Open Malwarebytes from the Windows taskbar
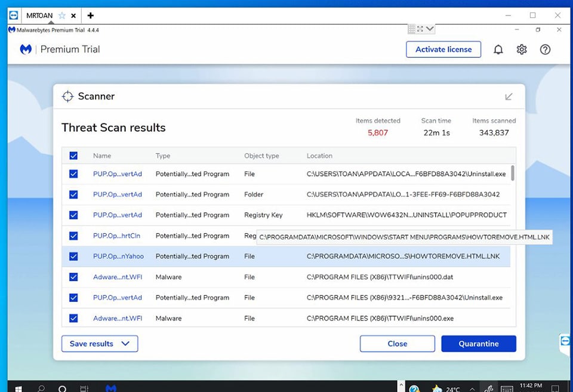Viewport: 573px width, 392px height. (x=110, y=388)
